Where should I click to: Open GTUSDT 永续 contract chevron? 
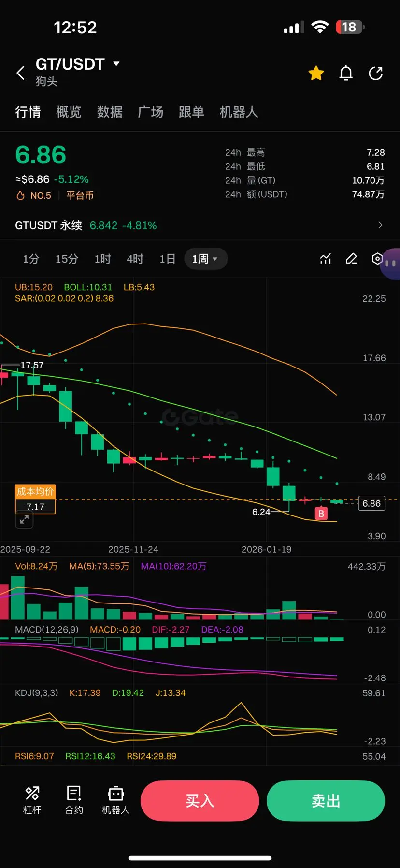tap(380, 225)
